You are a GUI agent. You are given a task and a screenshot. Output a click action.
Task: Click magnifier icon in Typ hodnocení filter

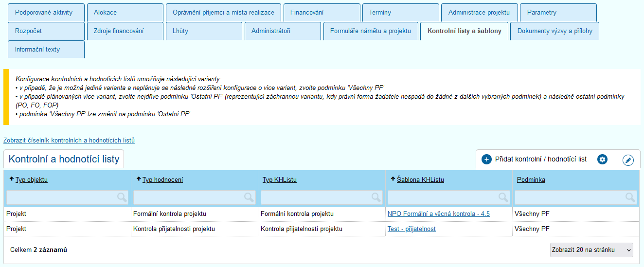249,197
